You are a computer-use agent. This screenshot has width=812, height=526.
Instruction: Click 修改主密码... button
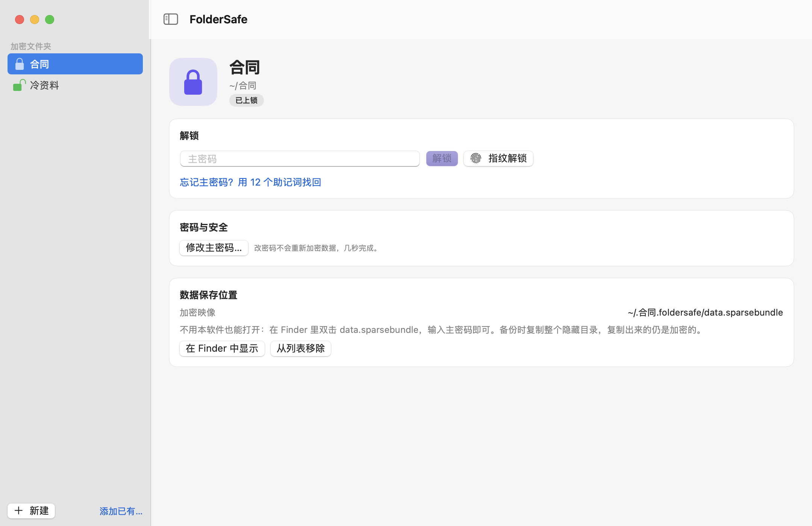tap(214, 248)
